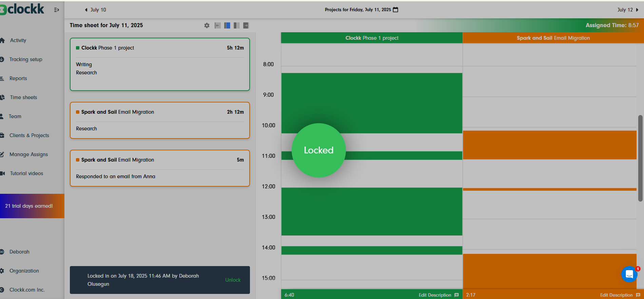Select the thin 12:00 orange block
This screenshot has width=644, height=299.
[x=550, y=189]
